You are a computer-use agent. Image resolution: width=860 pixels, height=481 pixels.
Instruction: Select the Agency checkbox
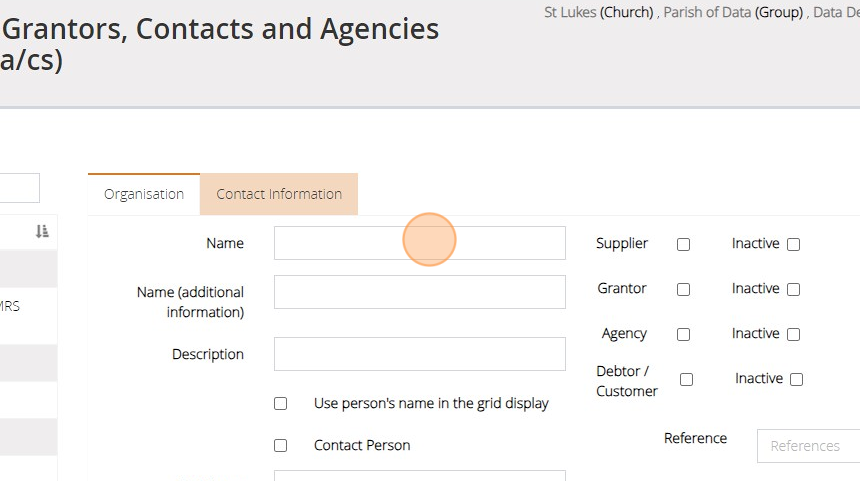683,334
